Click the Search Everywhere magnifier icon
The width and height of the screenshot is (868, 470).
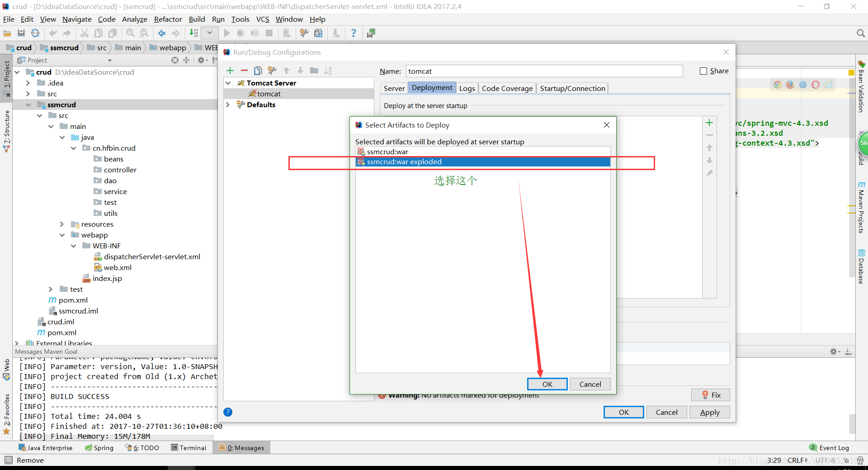click(x=860, y=33)
